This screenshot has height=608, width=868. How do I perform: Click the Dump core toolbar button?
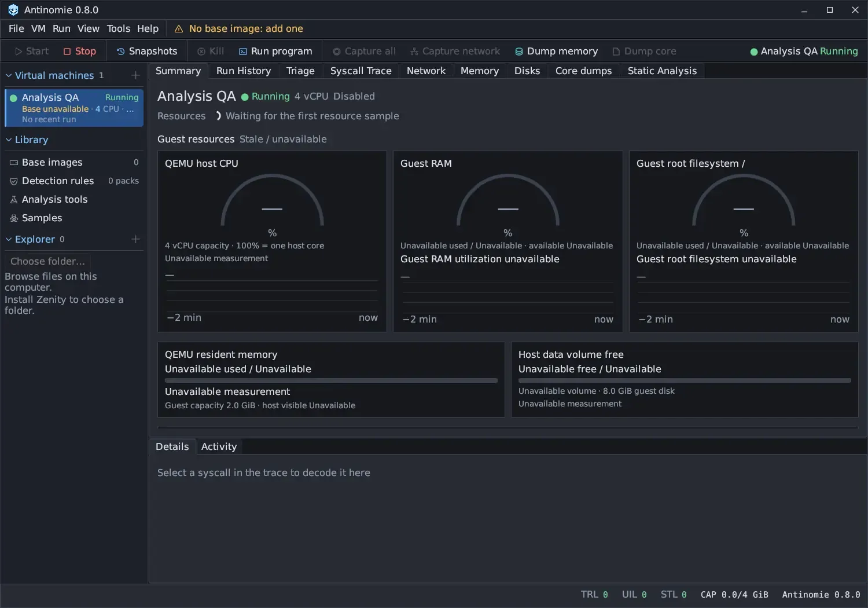pyautogui.click(x=644, y=51)
